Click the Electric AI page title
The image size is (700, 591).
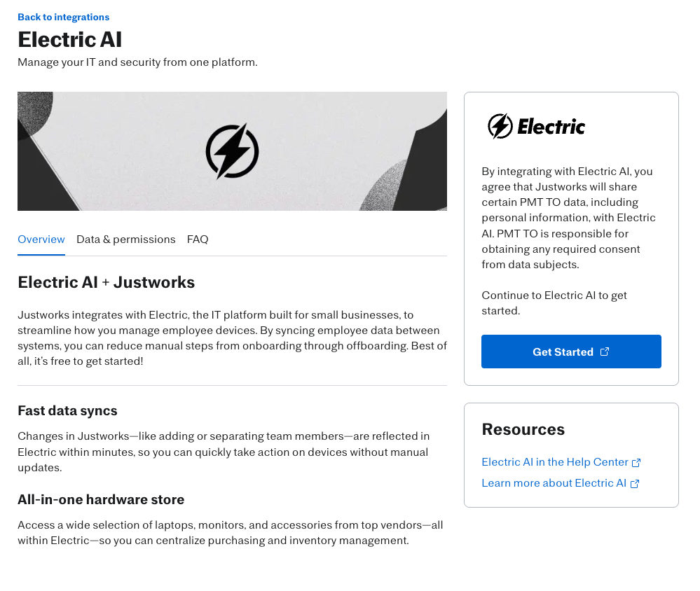(x=69, y=39)
